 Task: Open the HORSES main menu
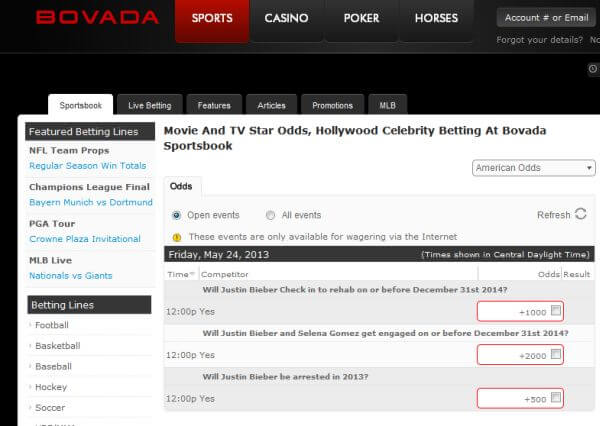[436, 21]
